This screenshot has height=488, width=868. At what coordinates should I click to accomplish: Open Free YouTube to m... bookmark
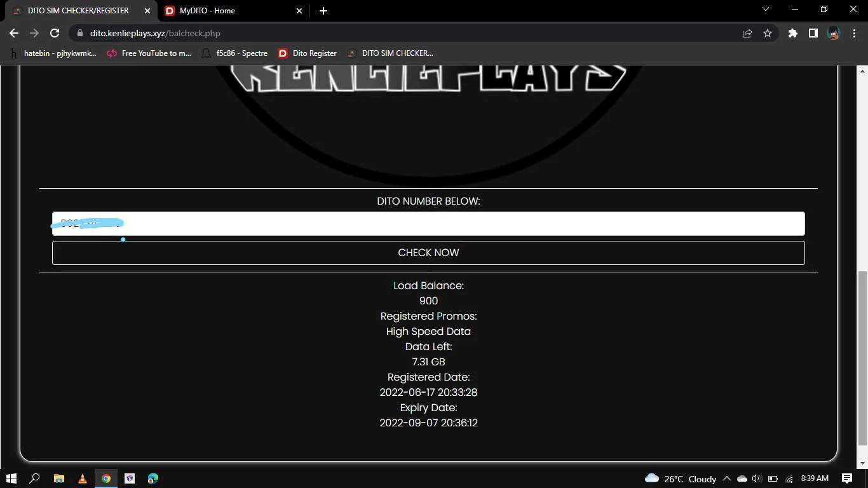(149, 53)
